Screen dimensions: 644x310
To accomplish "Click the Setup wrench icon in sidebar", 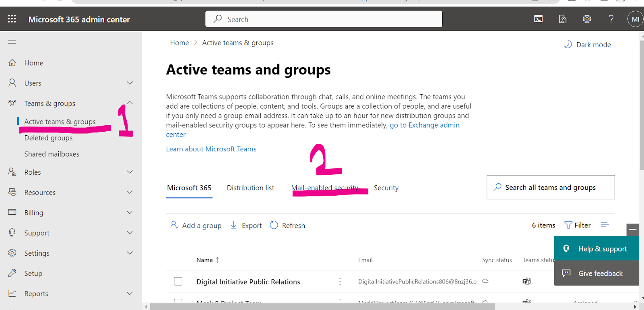I will pos(12,273).
